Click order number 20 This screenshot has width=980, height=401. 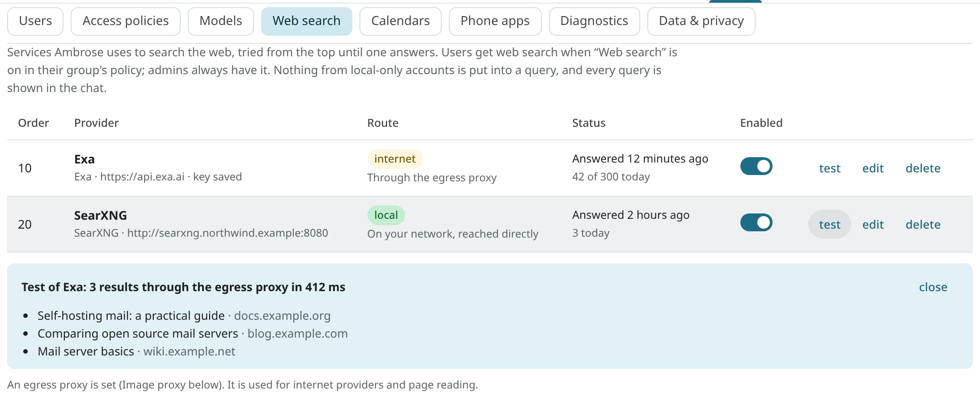25,225
